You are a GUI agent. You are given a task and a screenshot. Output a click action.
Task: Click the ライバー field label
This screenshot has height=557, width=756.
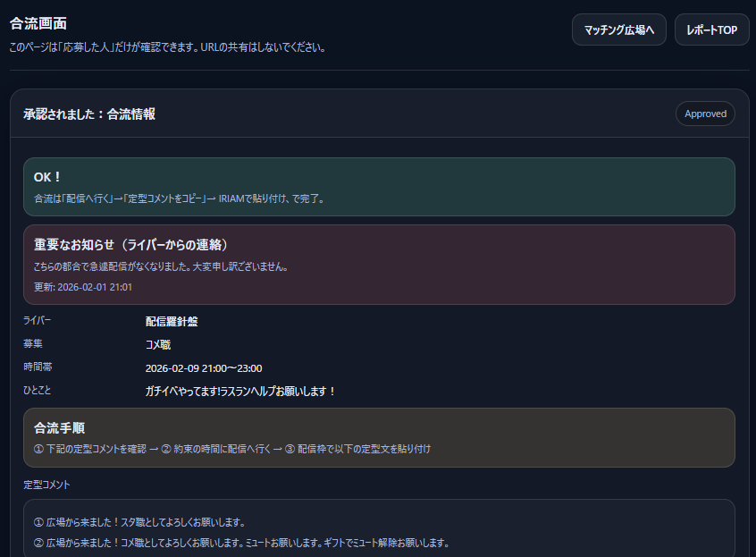[36, 321]
